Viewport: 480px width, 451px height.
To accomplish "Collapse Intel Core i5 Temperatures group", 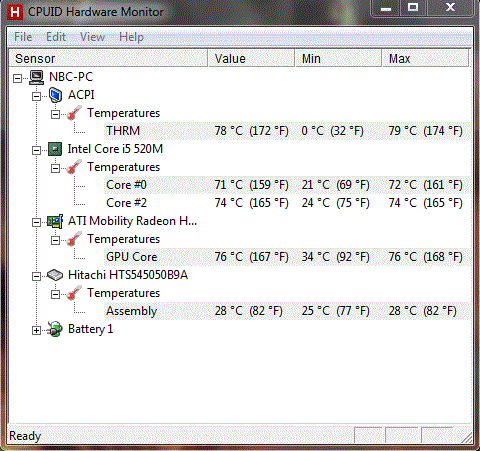I will pos(55,168).
